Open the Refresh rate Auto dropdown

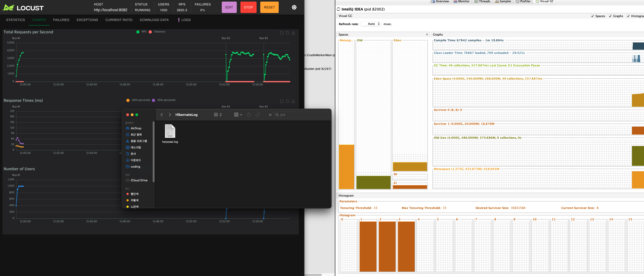(x=371, y=24)
